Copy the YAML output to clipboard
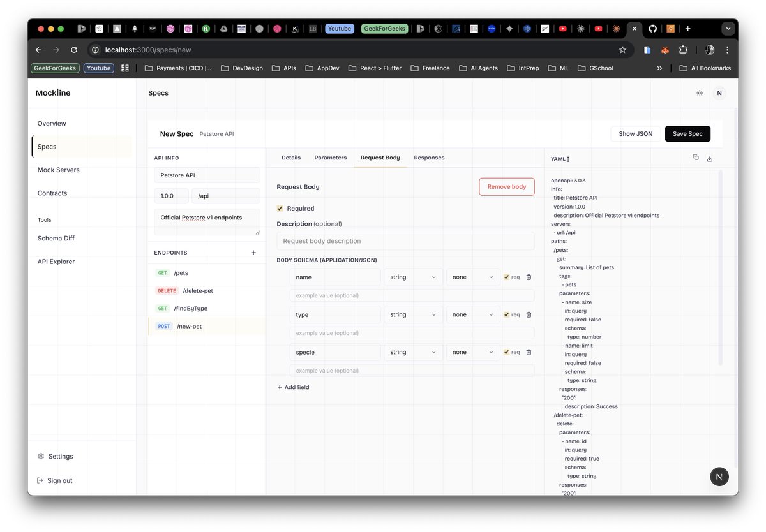The width and height of the screenshot is (766, 532). [x=696, y=158]
